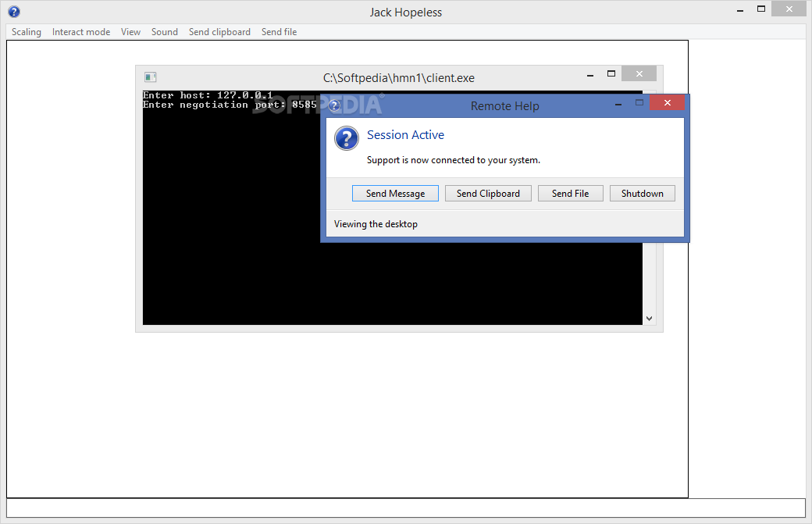This screenshot has width=812, height=524.
Task: Click the 'Viewing the desktop' status text
Action: click(376, 223)
